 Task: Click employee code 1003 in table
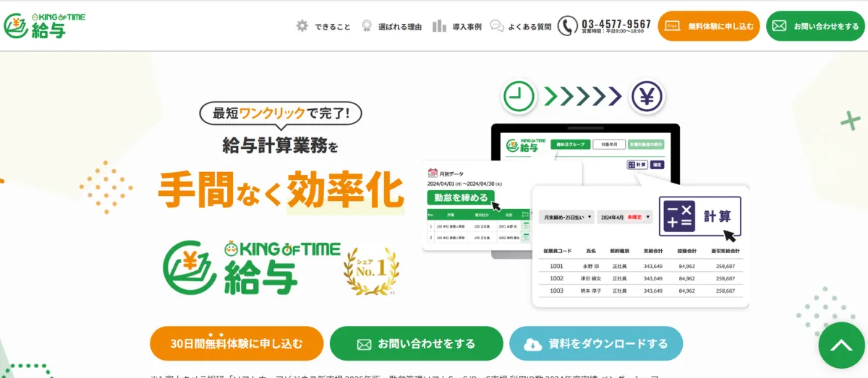tap(557, 291)
